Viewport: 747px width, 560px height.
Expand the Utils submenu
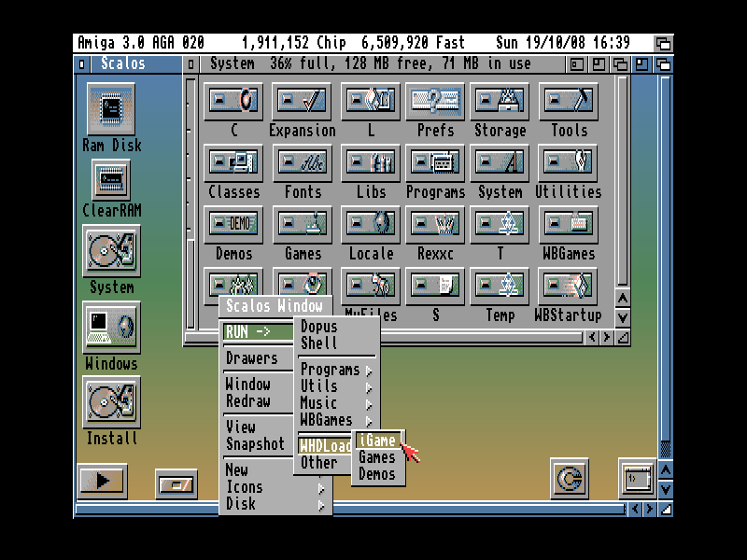pos(336,386)
